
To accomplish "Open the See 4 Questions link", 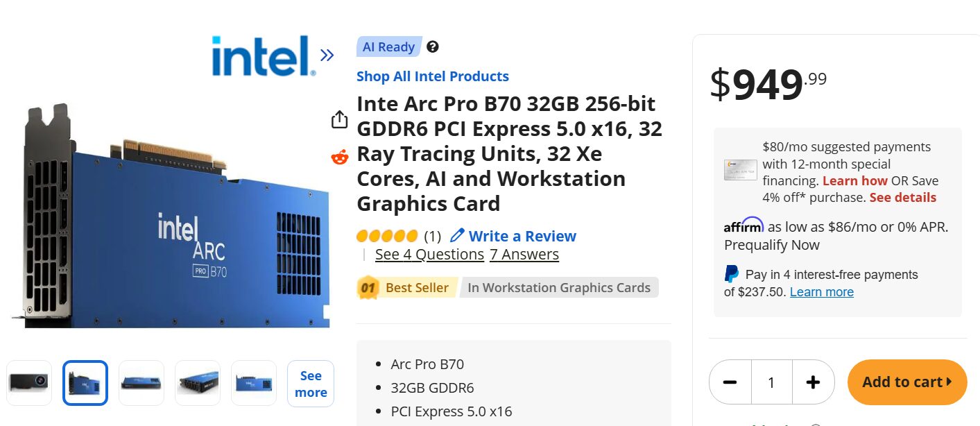I will (429, 255).
